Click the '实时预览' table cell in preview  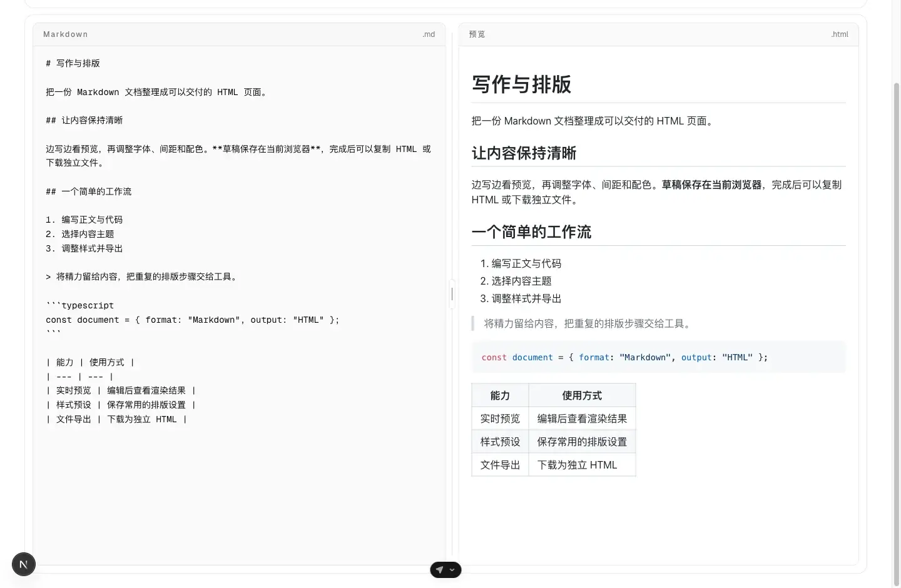[x=500, y=418]
